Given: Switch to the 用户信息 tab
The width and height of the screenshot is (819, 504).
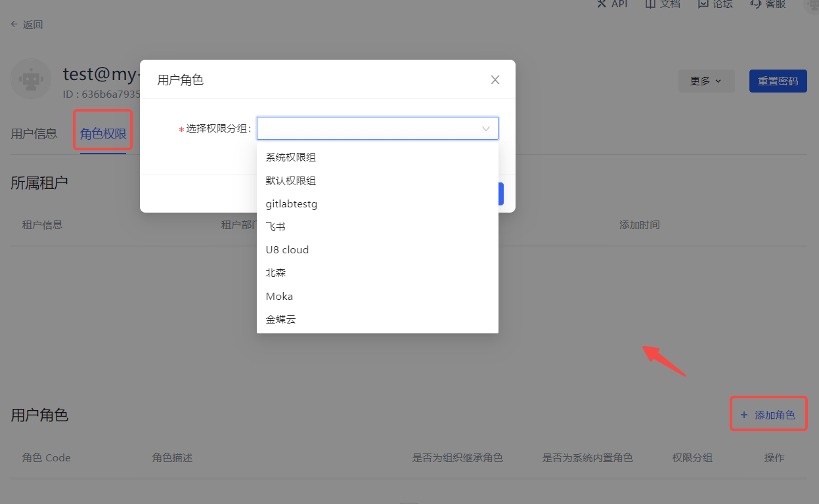Looking at the screenshot, I should pyautogui.click(x=34, y=134).
